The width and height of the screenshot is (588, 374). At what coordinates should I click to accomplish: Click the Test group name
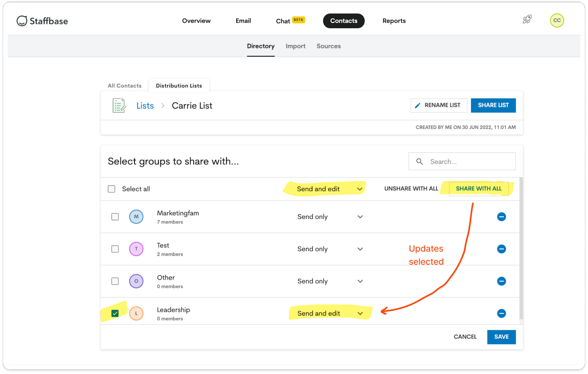[x=163, y=245]
